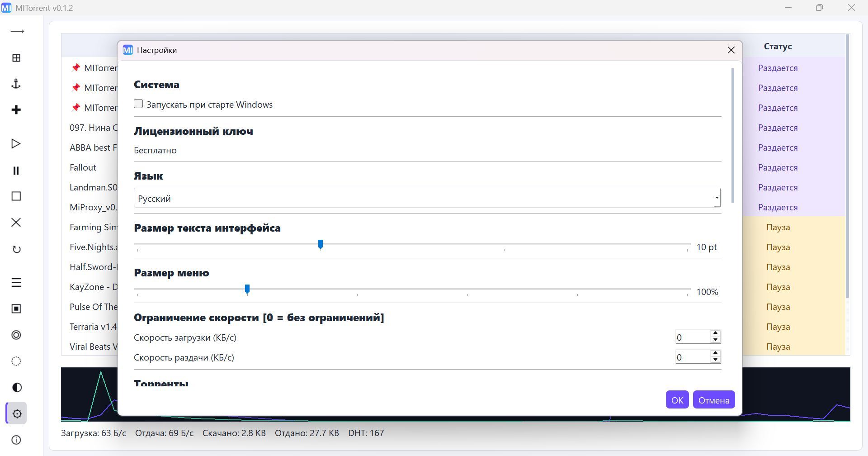The height and width of the screenshot is (456, 868).
Task: Click the interface text size slider handle
Action: coord(321,244)
